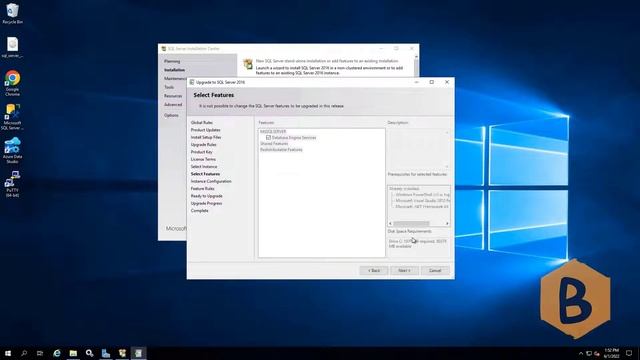
Task: Open Task View on the taskbar
Action: [40, 353]
